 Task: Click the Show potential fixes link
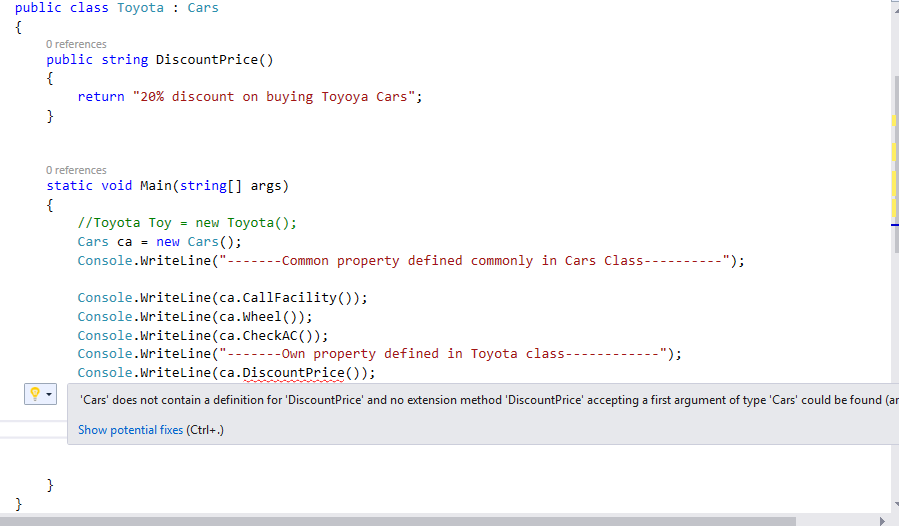[x=130, y=430]
